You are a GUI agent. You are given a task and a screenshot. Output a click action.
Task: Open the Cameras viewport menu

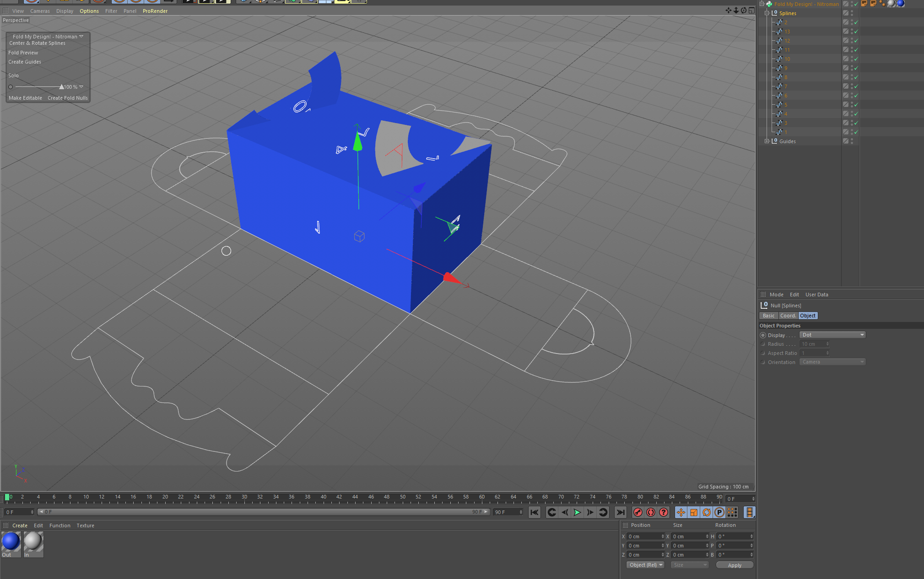point(40,11)
